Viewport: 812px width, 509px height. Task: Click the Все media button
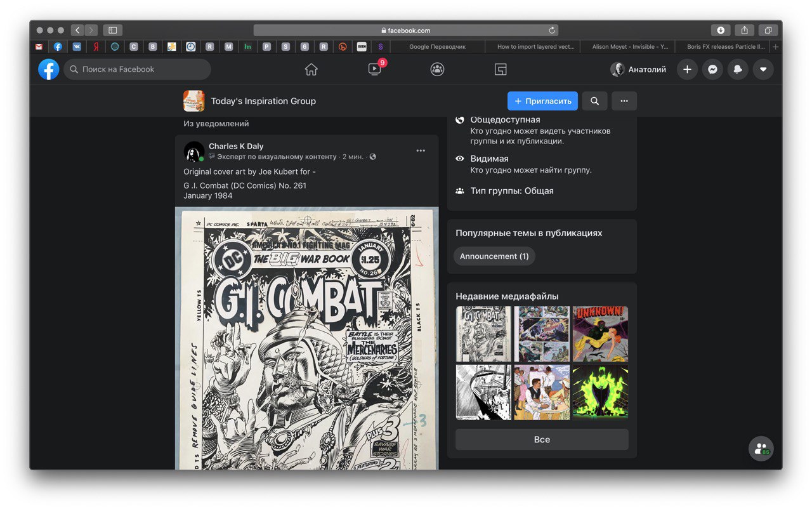tap(542, 439)
